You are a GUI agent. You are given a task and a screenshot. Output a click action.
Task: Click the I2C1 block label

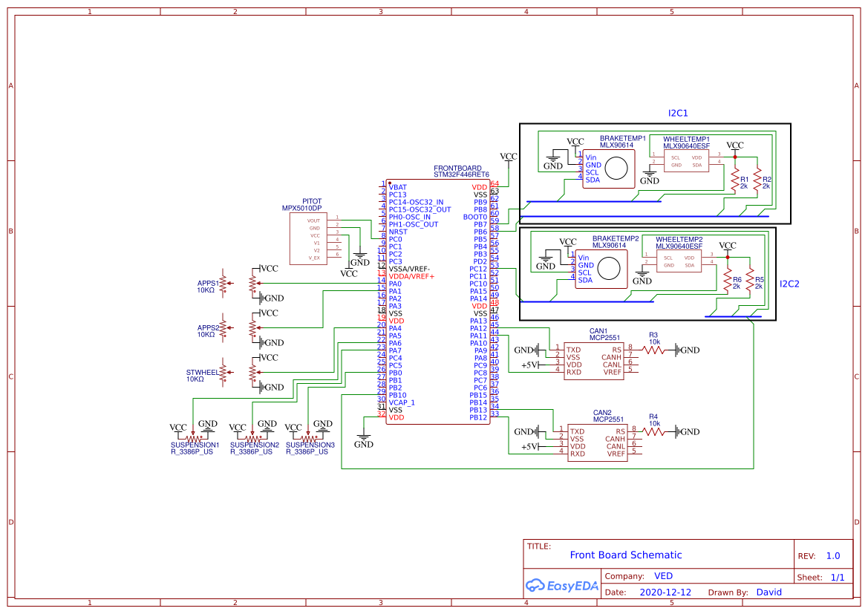pyautogui.click(x=677, y=113)
